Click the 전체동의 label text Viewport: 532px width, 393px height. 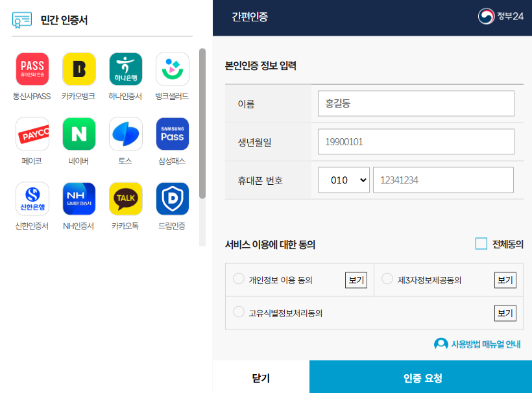pyautogui.click(x=507, y=244)
